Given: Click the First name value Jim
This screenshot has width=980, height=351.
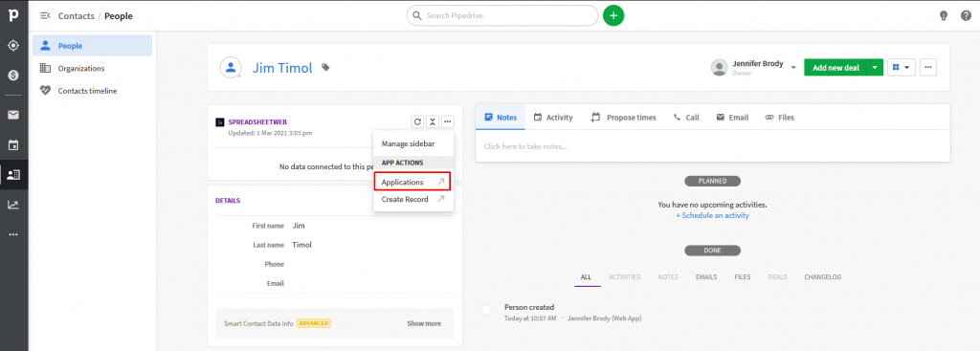Looking at the screenshot, I should tap(299, 226).
